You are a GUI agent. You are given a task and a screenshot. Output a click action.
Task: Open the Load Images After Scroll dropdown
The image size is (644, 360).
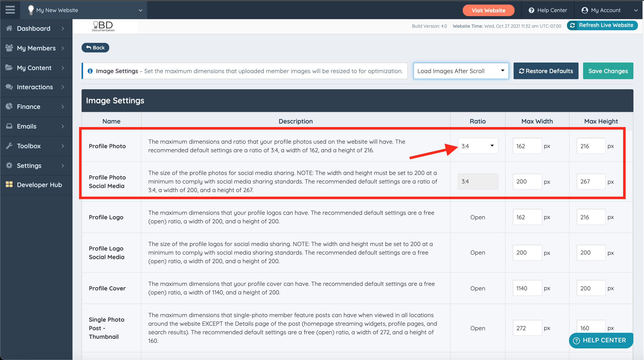click(x=461, y=71)
